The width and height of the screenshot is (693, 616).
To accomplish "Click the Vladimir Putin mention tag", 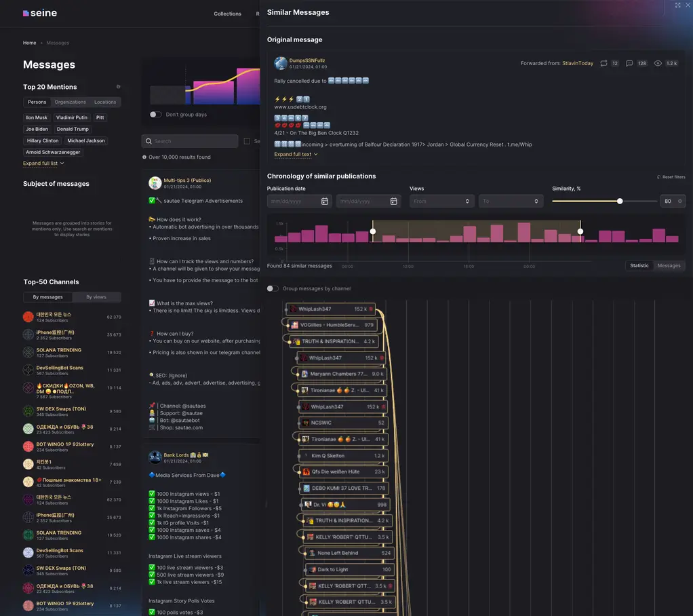I will [72, 117].
